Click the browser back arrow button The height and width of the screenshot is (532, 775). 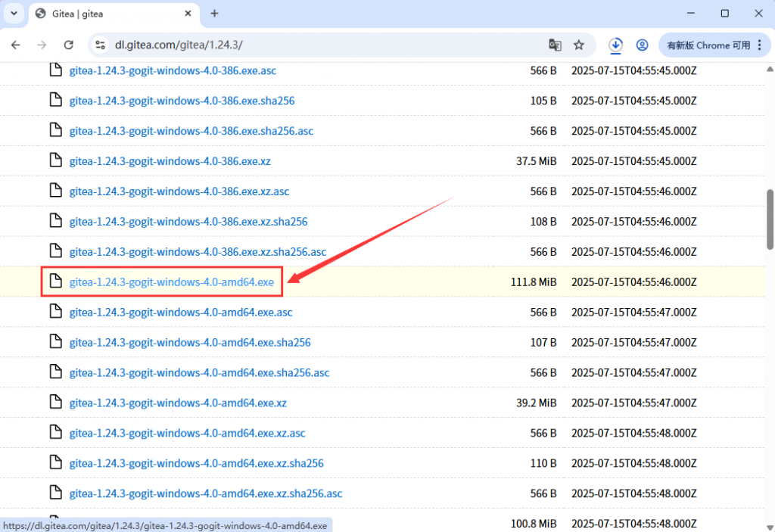16,45
